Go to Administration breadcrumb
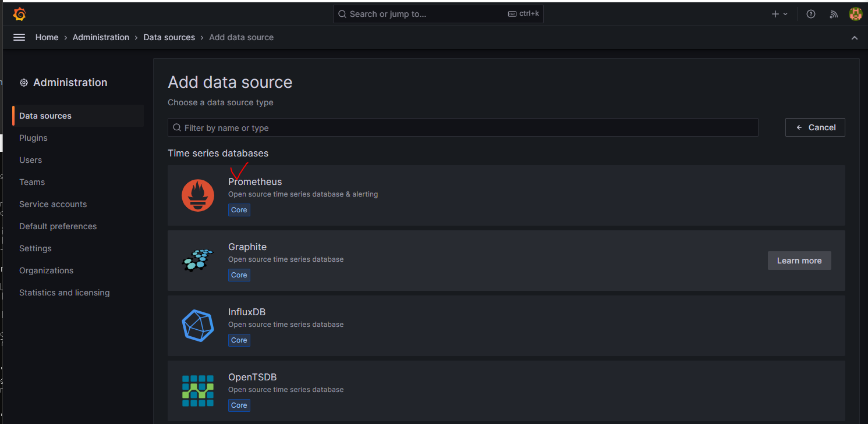The height and width of the screenshot is (424, 868). pyautogui.click(x=101, y=37)
